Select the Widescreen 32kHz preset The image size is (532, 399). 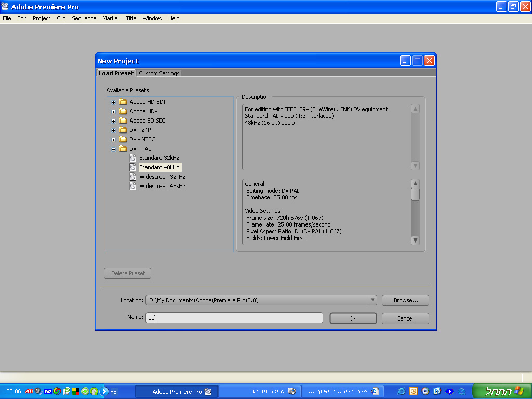click(x=162, y=177)
